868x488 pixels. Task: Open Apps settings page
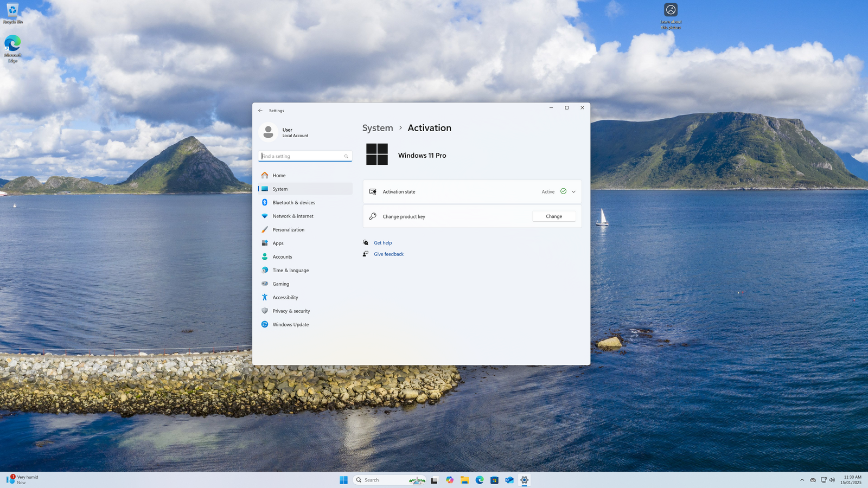[305, 243]
